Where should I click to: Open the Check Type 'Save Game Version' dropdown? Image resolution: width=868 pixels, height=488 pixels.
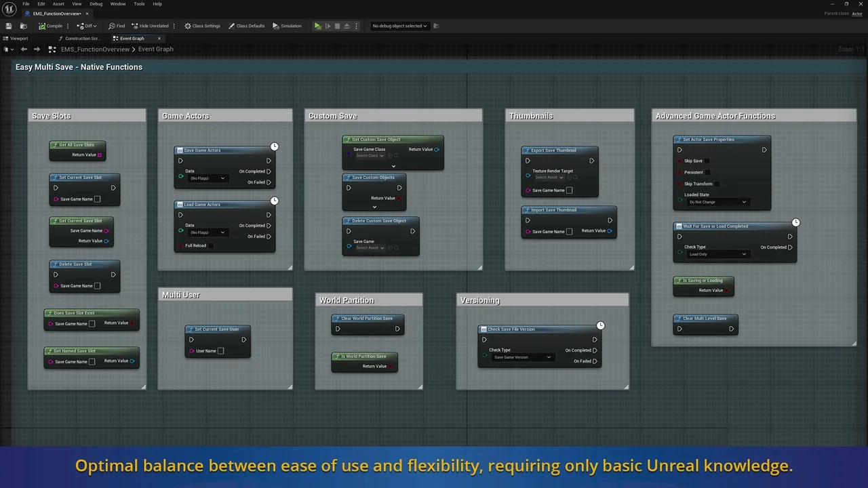pos(522,357)
